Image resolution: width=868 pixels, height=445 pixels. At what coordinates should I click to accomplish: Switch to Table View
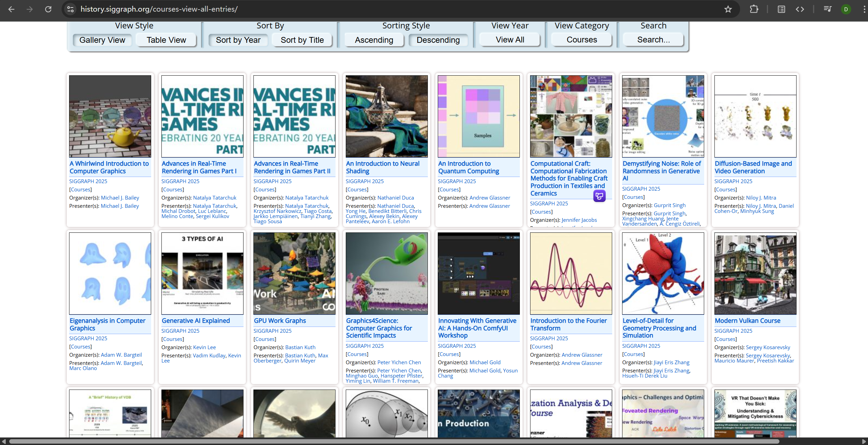pos(166,40)
